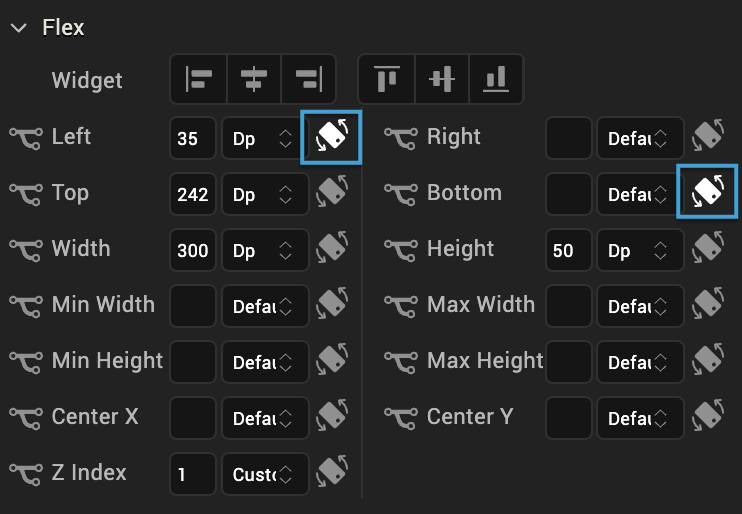Click the Width value field
Screen dimensions: 742x514
click(x=193, y=250)
